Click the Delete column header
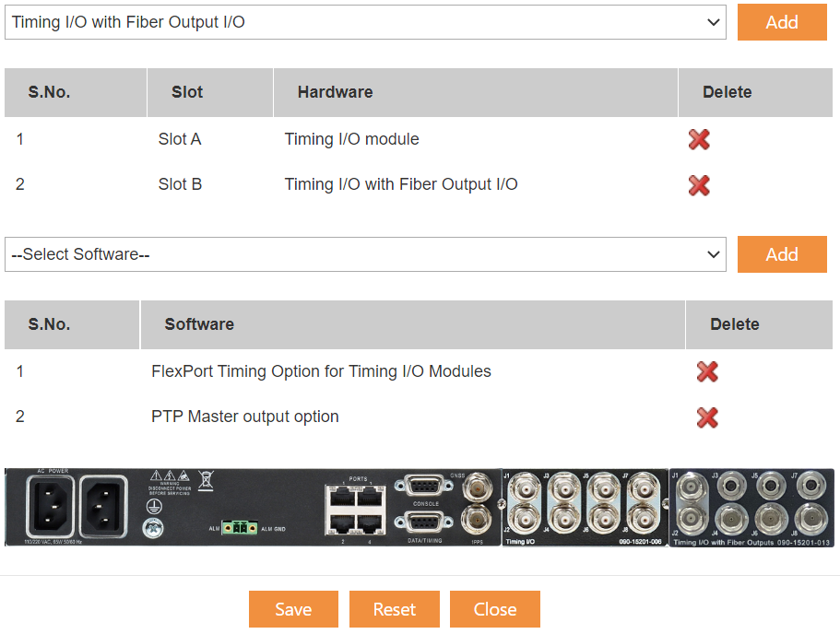The image size is (840, 634). 727,92
